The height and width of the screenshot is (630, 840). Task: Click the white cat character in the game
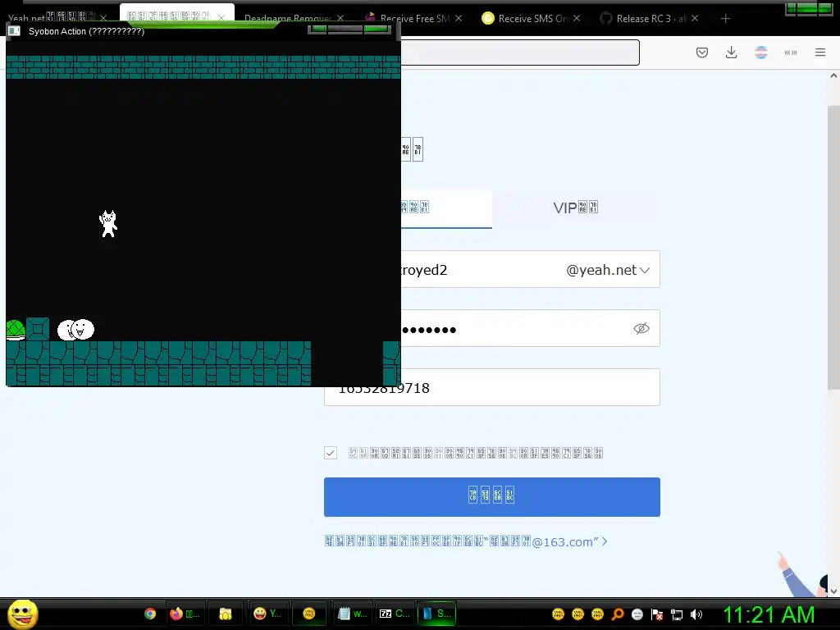(109, 223)
